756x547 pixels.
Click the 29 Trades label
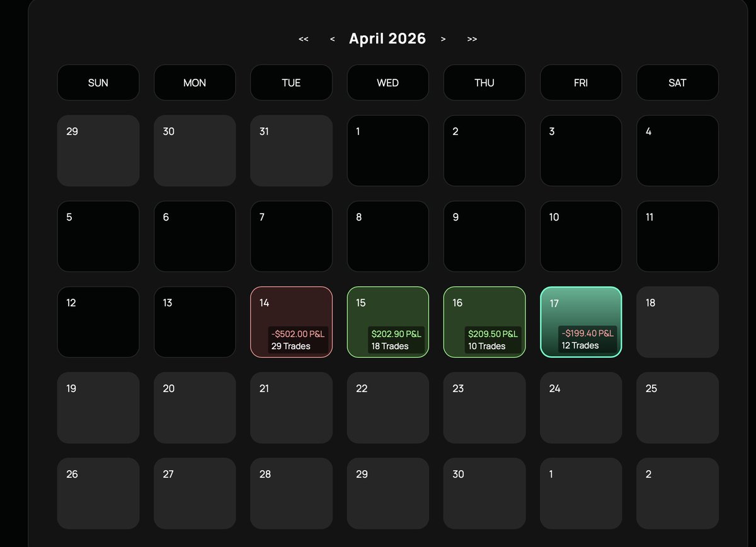[291, 346]
